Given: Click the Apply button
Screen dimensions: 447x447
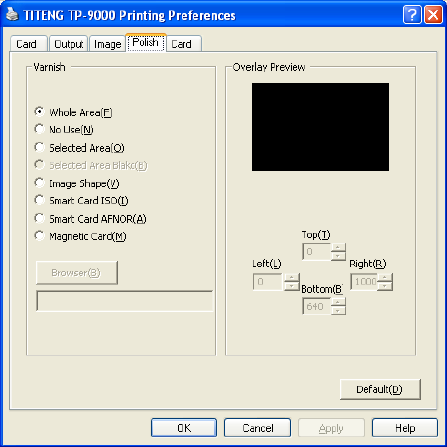Looking at the screenshot, I should point(331,428).
